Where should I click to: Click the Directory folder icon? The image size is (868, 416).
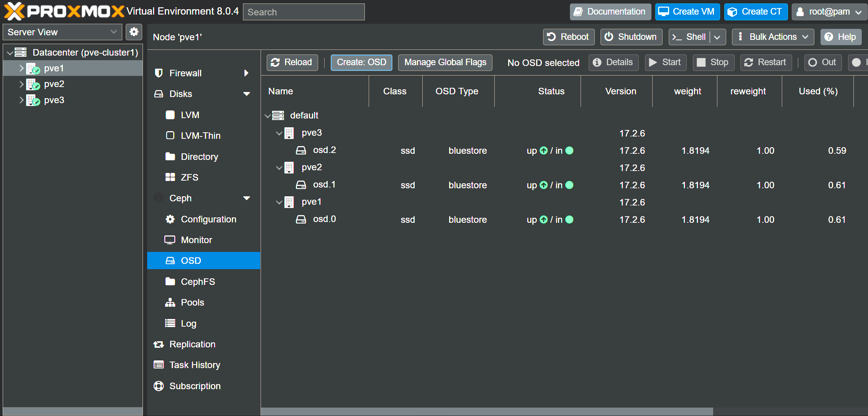click(170, 156)
